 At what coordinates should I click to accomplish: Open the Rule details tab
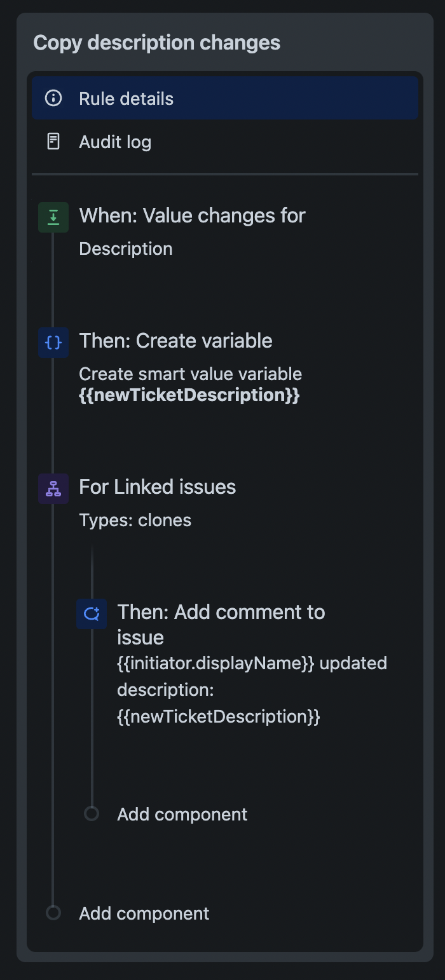click(125, 98)
